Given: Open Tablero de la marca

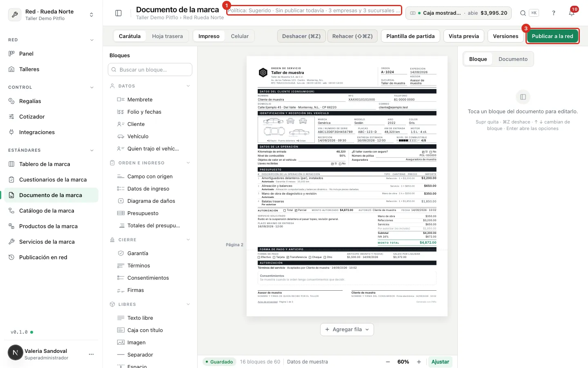Looking at the screenshot, I should pos(51,164).
